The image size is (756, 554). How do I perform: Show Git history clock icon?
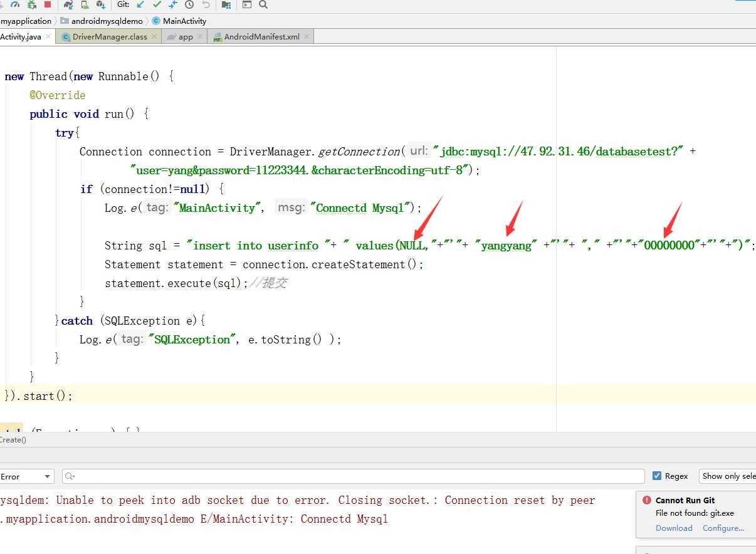click(189, 4)
